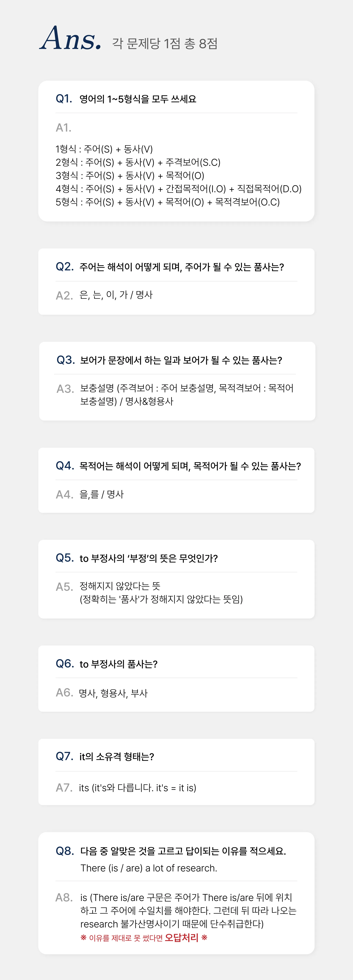Viewport: 353px width, 980px height.
Task: Click the '5형식' answer line
Action: pyautogui.click(x=167, y=202)
